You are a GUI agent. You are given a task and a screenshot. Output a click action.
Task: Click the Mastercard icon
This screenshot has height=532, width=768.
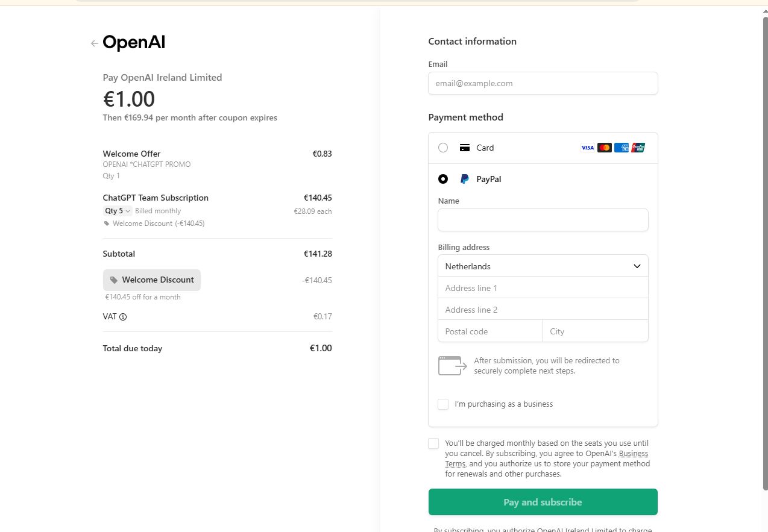[605, 148]
